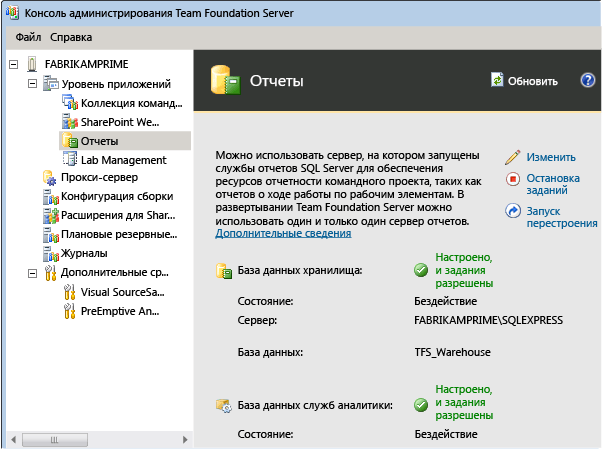The height and width of the screenshot is (449, 602).
Task: Click the Остановка заданий link
Action: tap(553, 184)
